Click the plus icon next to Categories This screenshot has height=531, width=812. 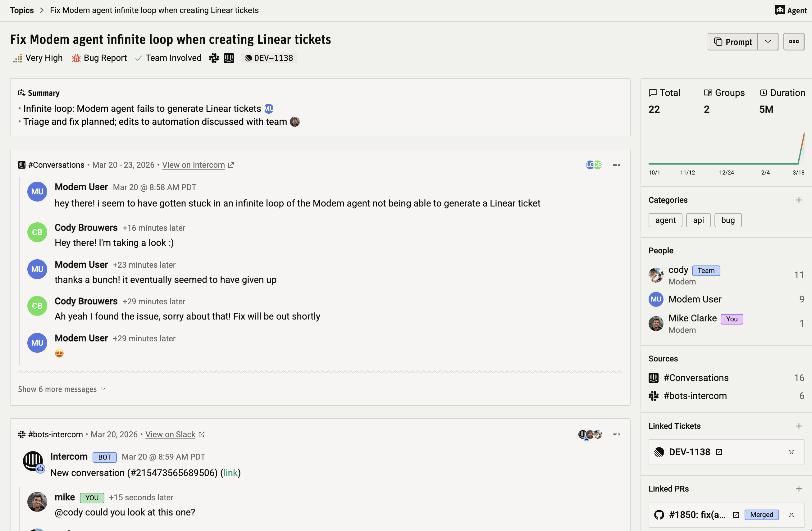coord(799,200)
